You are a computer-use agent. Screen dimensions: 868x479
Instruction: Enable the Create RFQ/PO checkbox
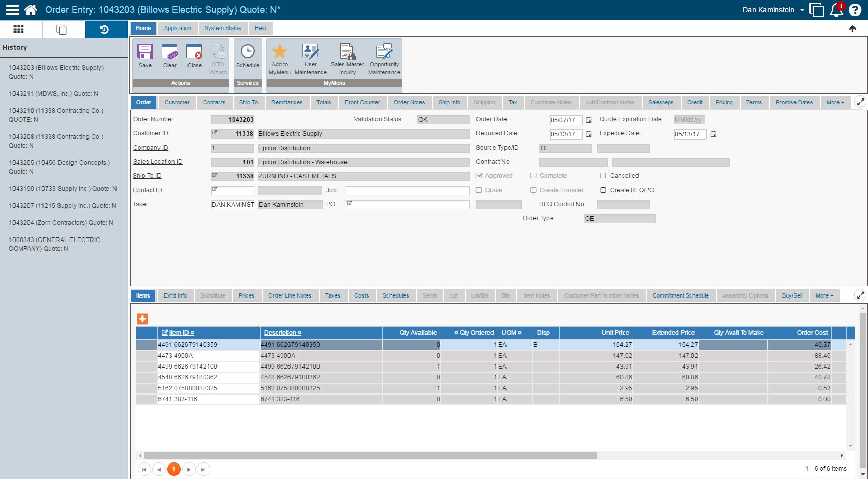click(603, 190)
